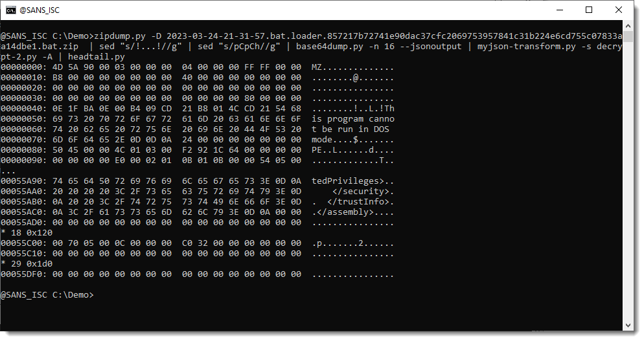Viewport: 644px width, 341px height.
Task: Click the "* 29 0x1d0" repeat line
Action: pos(26,264)
